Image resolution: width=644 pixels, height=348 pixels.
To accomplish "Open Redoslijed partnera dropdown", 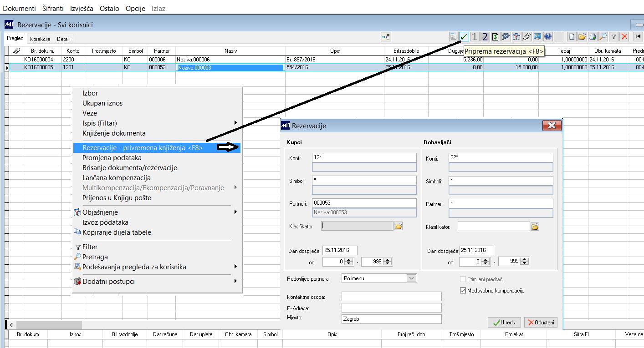I will (x=412, y=278).
